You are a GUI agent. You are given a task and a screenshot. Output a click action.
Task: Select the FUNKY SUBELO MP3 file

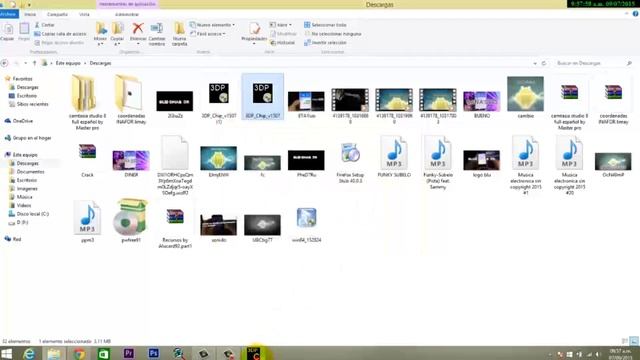(394, 157)
